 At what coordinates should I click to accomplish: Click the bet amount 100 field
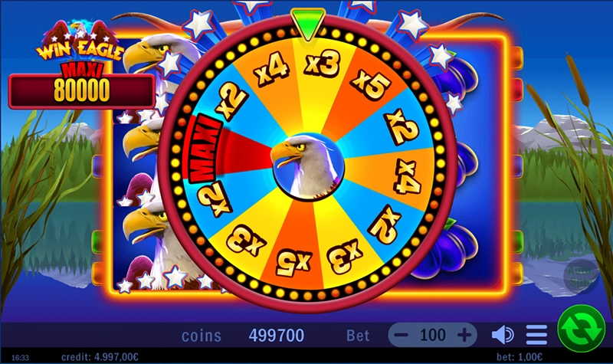pyautogui.click(x=432, y=335)
